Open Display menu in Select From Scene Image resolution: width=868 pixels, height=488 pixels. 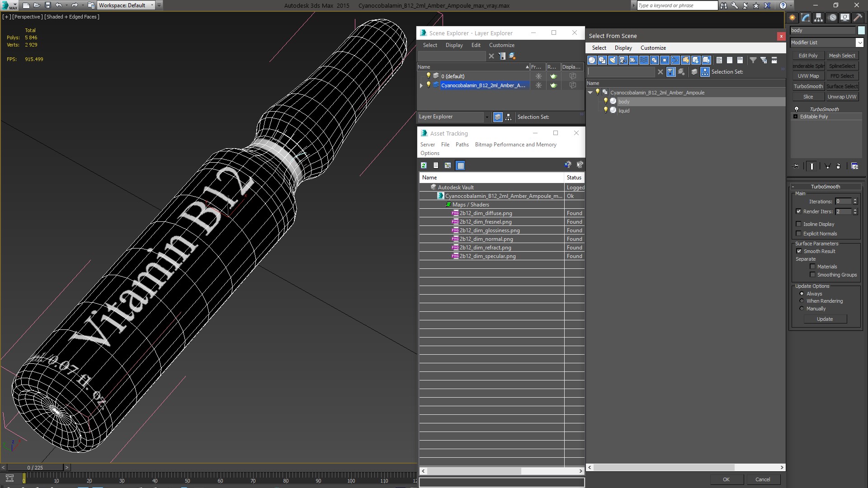pos(623,48)
